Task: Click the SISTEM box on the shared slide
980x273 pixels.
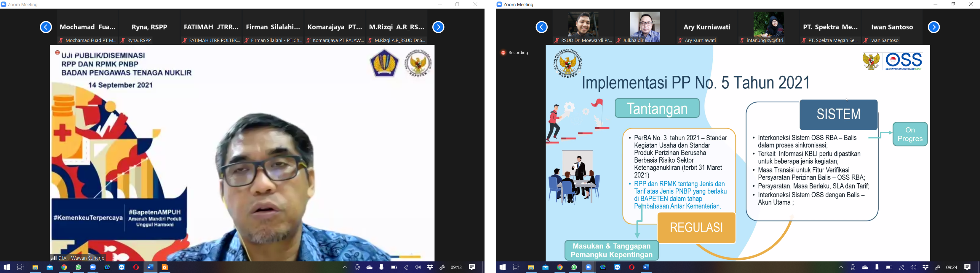Action: click(839, 115)
